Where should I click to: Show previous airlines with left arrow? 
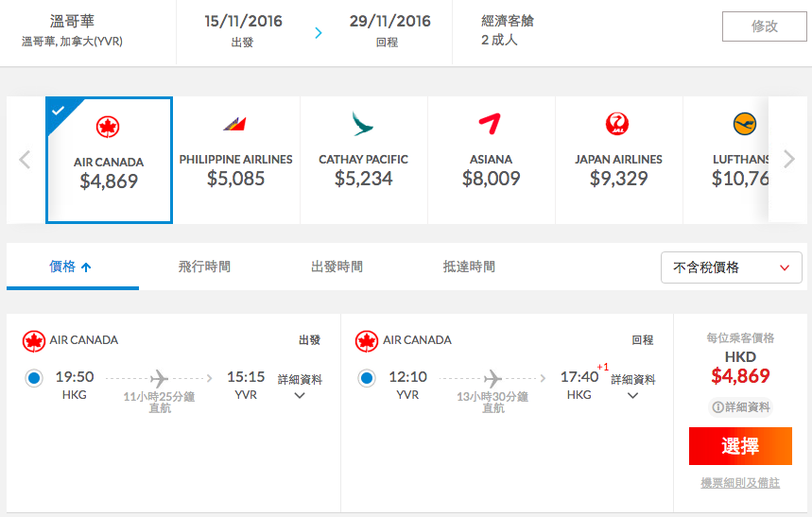25,160
